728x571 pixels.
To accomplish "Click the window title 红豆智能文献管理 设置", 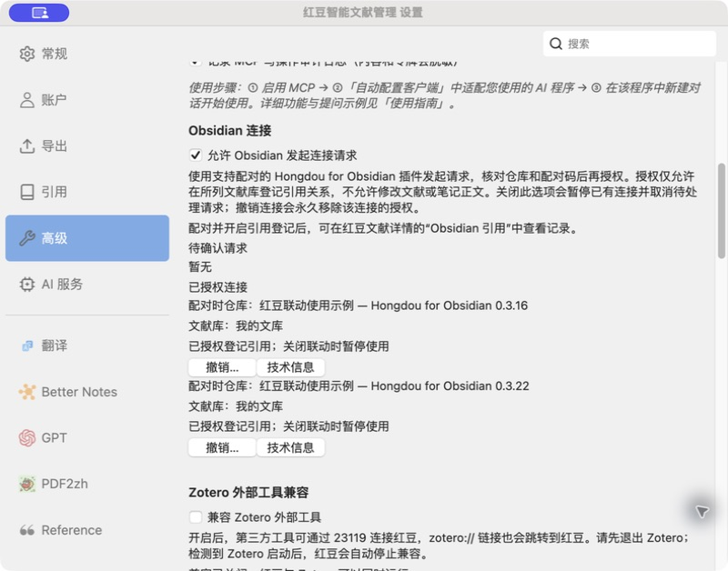I will pos(362,12).
